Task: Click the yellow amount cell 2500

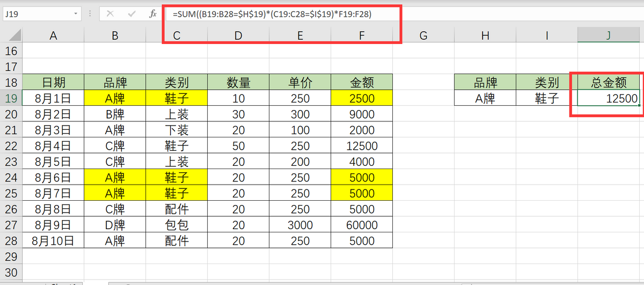Action: pyautogui.click(x=362, y=99)
